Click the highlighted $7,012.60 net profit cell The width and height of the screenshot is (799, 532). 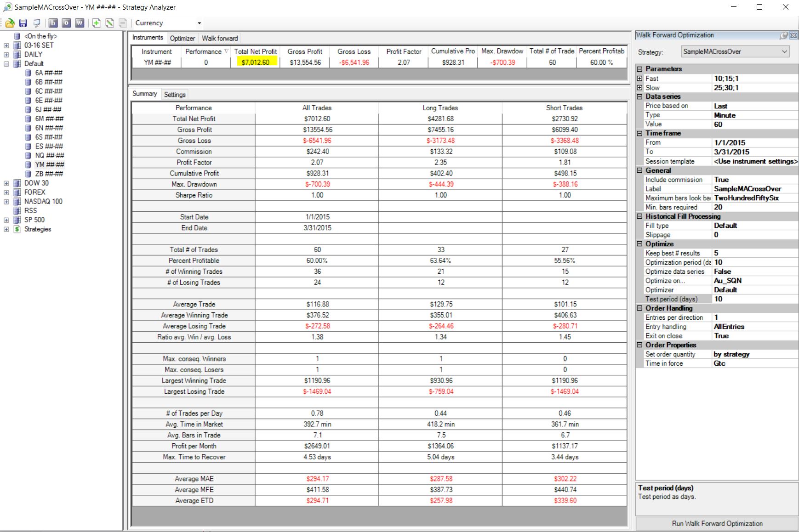click(x=256, y=62)
